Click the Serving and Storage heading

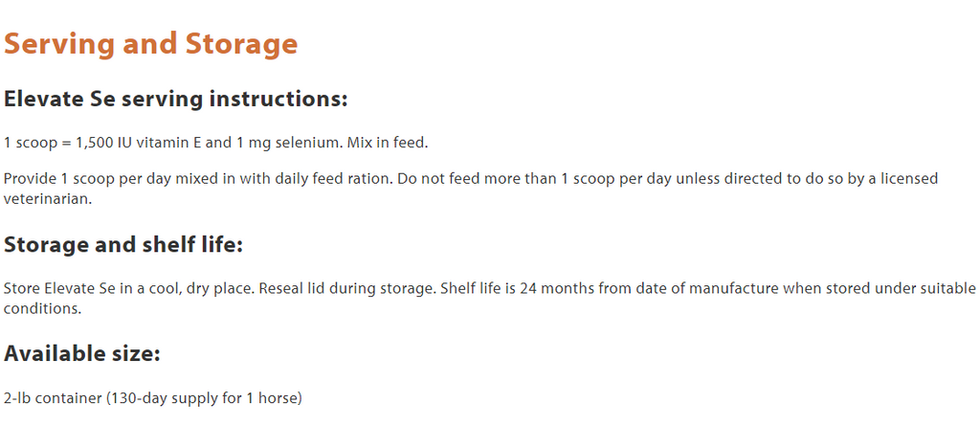(150, 44)
